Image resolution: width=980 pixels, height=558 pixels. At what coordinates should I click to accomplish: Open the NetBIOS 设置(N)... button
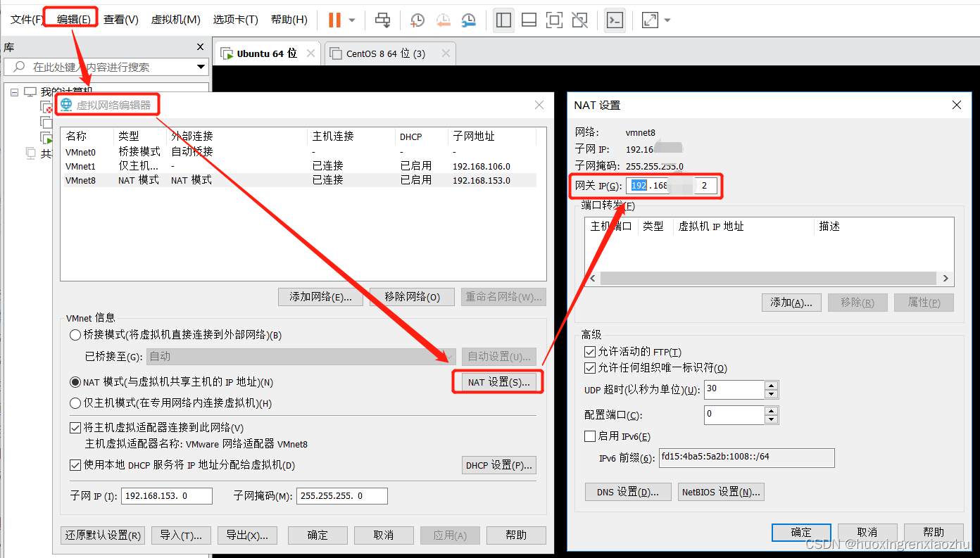(721, 492)
